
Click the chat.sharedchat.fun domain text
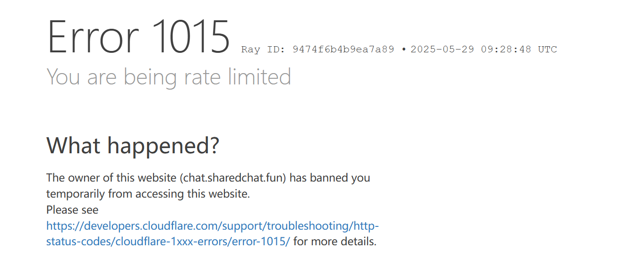click(x=233, y=178)
